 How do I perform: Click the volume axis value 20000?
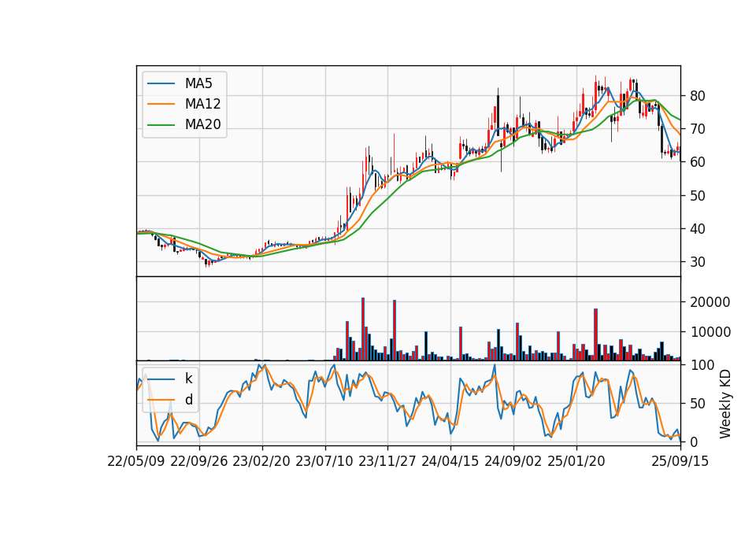(x=710, y=302)
